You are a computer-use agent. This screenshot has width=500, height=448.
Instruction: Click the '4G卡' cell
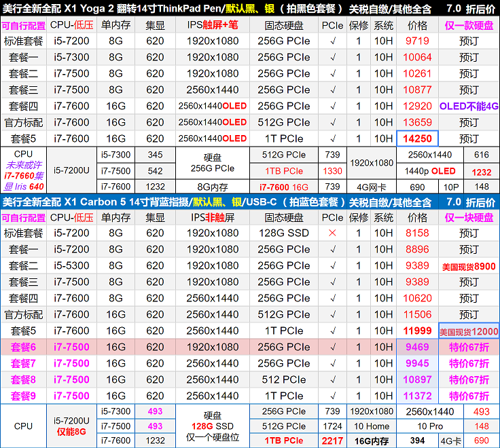click(x=451, y=441)
